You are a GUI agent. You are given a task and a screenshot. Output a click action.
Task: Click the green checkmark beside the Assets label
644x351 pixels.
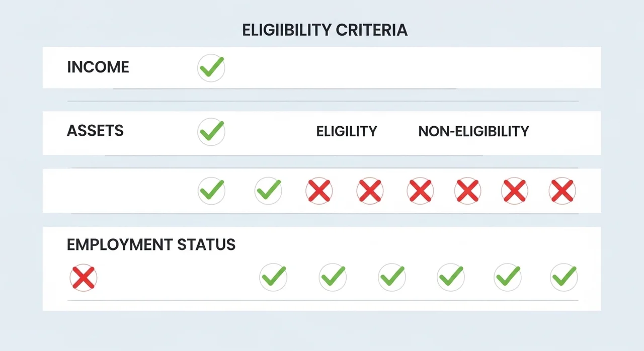(211, 132)
